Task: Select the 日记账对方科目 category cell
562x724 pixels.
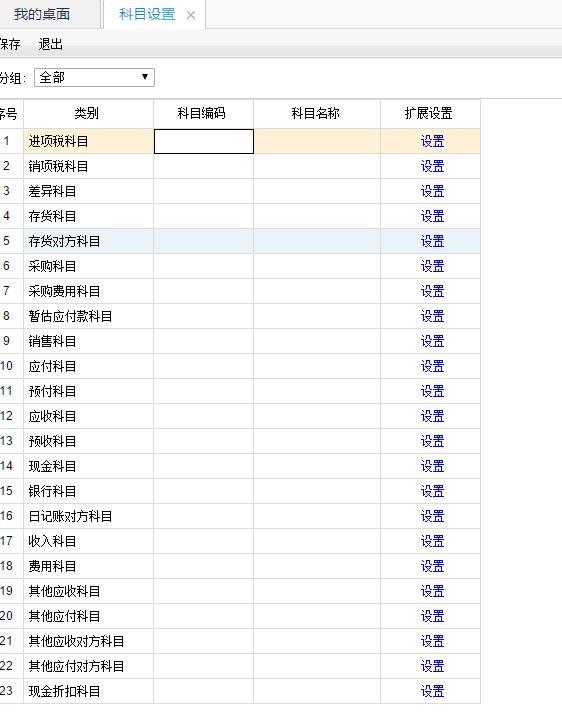Action: click(88, 516)
